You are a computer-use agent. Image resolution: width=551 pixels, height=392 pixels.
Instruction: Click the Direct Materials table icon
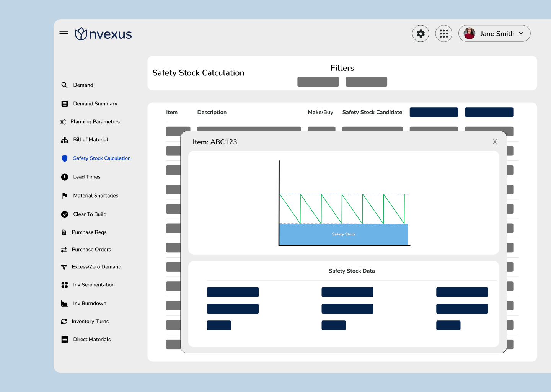click(x=65, y=340)
